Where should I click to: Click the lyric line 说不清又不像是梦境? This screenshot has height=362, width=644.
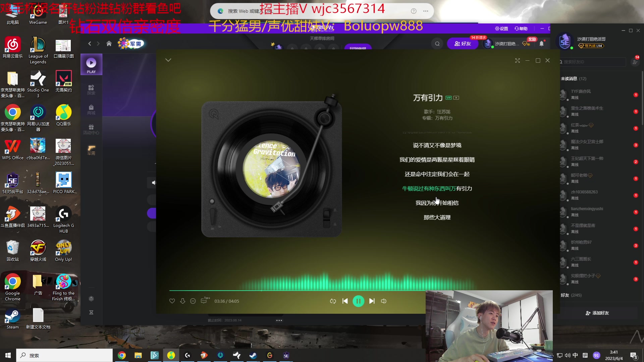coord(437,145)
